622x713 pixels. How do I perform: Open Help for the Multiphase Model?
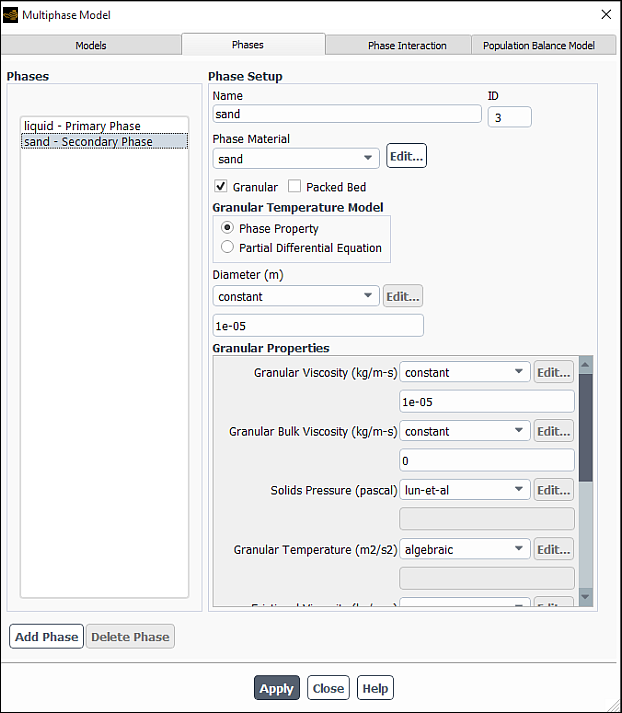(x=375, y=688)
